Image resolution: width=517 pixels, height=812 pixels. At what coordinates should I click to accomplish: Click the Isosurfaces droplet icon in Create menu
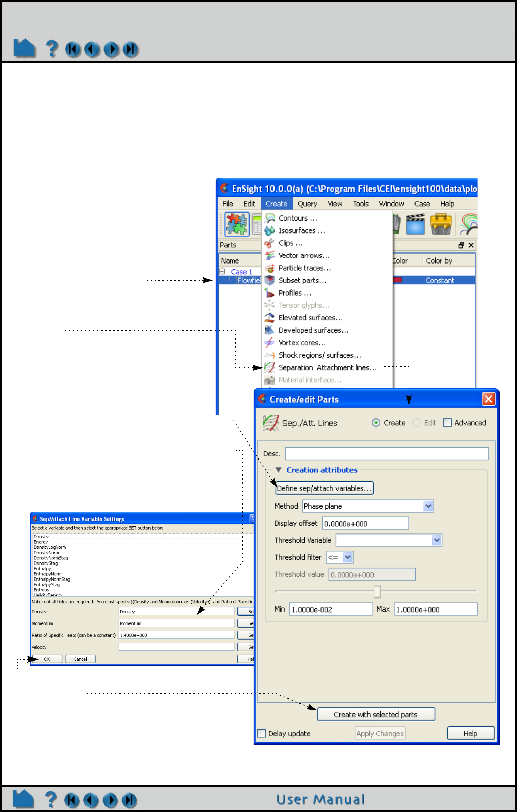270,230
